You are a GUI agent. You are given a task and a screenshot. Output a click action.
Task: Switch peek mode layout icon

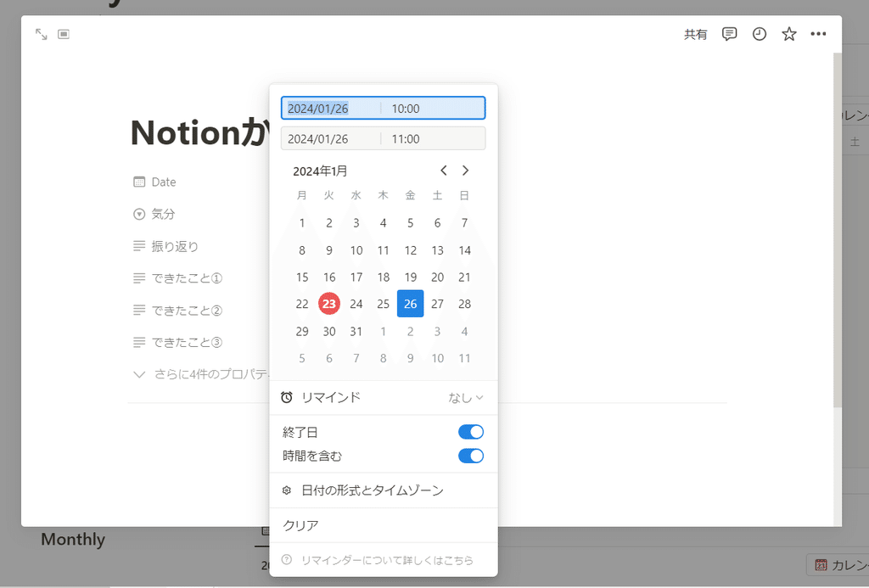click(64, 34)
